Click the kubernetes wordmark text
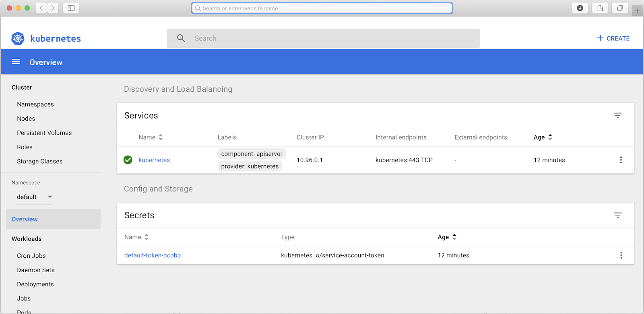 pyautogui.click(x=56, y=39)
